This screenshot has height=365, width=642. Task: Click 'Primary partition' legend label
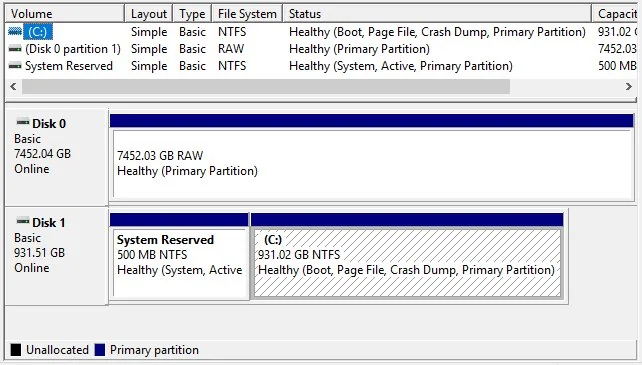point(154,350)
